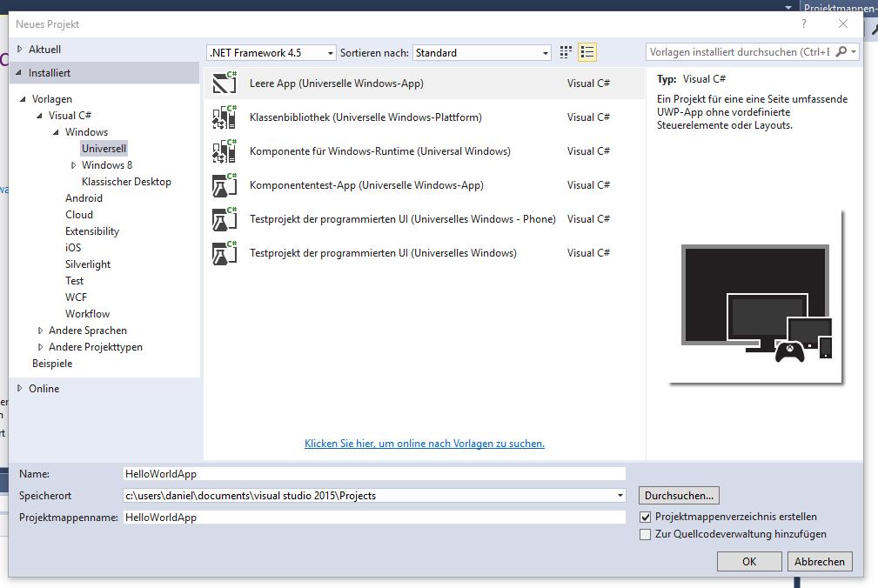The height and width of the screenshot is (588, 878).
Task: Click the online template search link
Action: click(424, 444)
